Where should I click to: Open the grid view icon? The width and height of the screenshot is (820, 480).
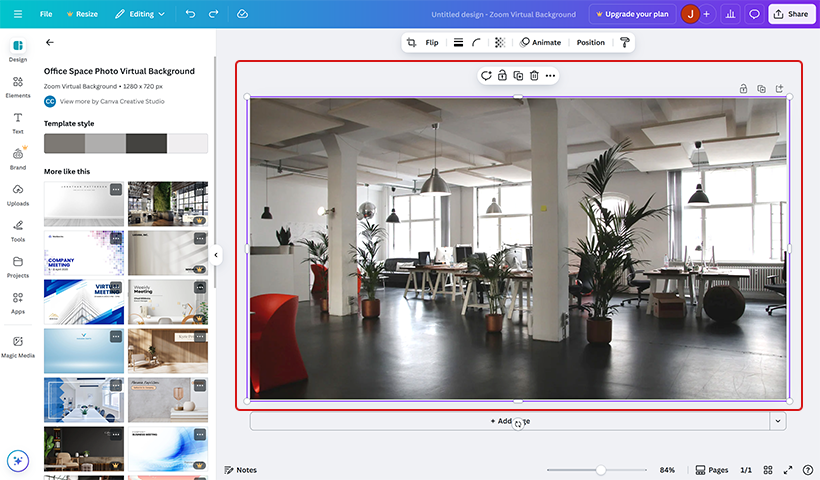(x=768, y=470)
